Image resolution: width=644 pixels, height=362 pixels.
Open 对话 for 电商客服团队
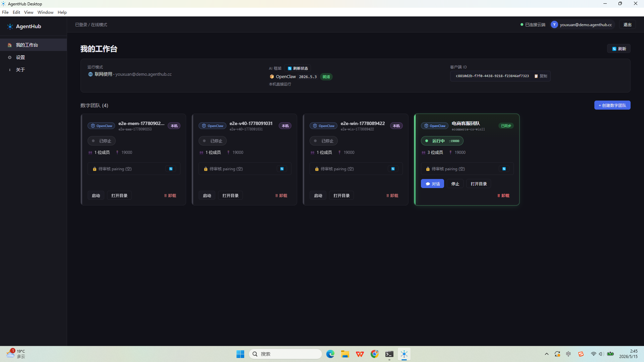coord(432,184)
